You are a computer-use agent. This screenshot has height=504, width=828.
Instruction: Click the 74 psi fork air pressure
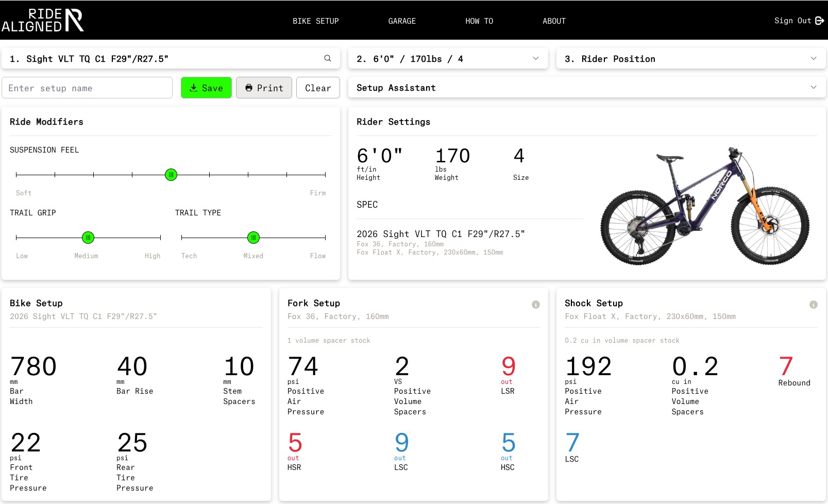point(303,366)
